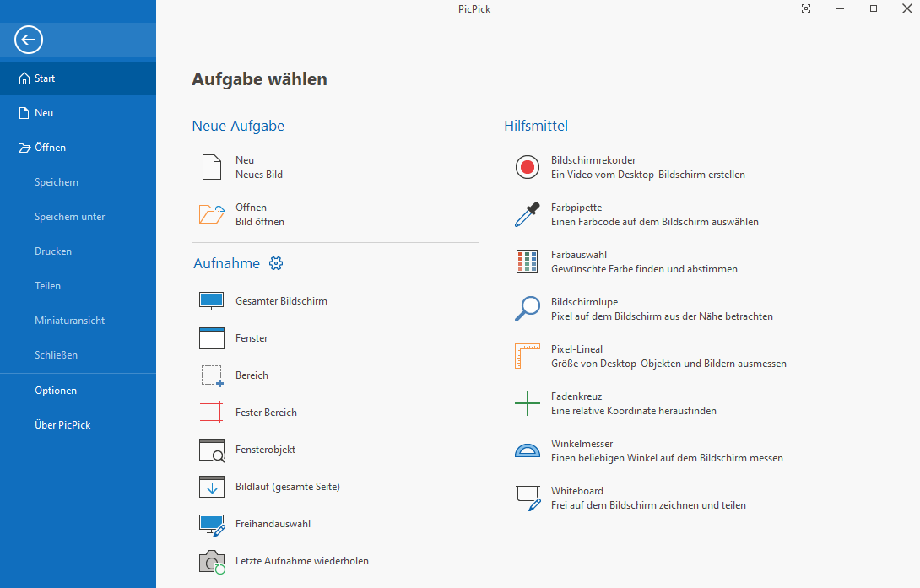Image resolution: width=920 pixels, height=588 pixels.
Task: Click the open folder icon beside sidebar Öffnen
Action: pos(24,148)
